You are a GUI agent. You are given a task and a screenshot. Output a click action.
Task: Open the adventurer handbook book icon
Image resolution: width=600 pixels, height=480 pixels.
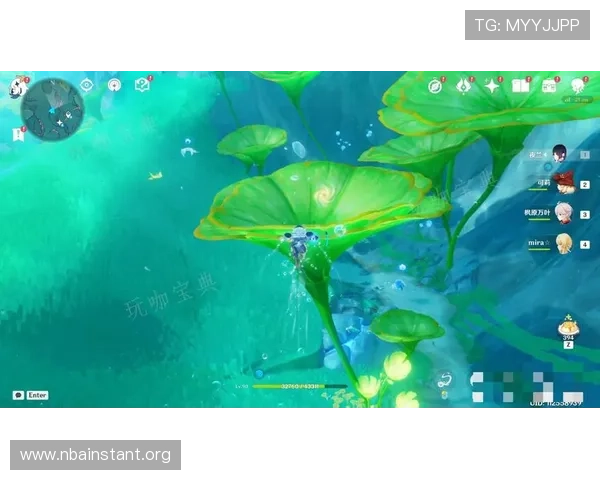click(520, 87)
